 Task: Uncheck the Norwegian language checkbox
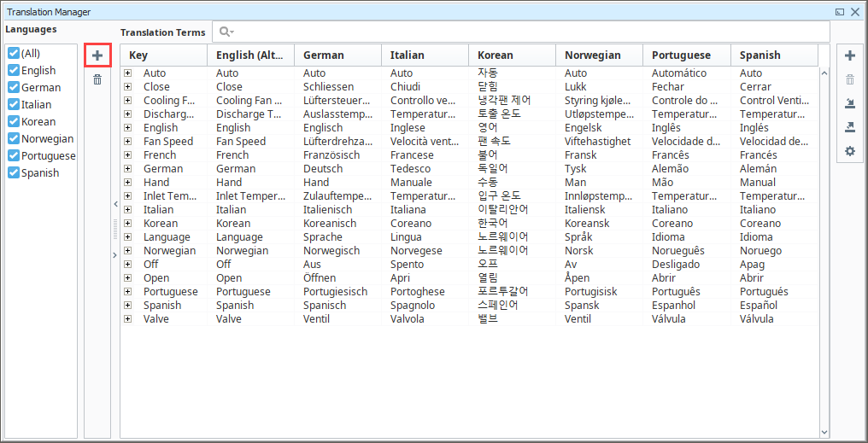tap(14, 139)
